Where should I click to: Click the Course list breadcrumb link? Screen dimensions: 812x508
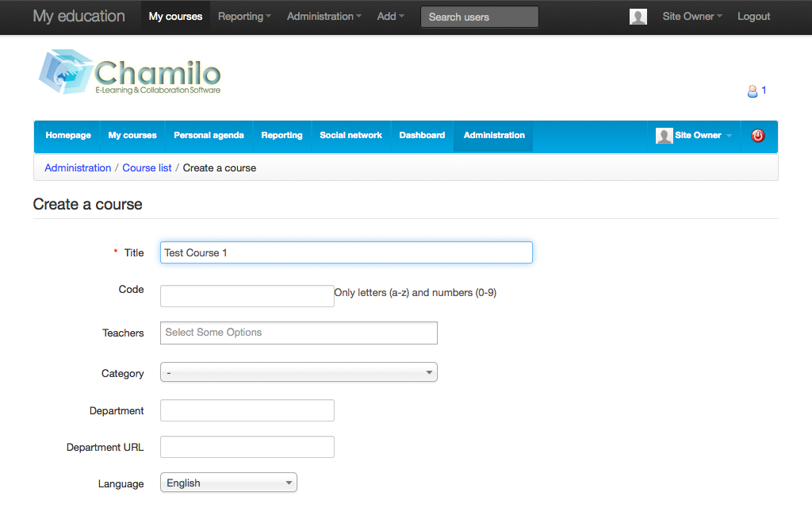point(147,168)
